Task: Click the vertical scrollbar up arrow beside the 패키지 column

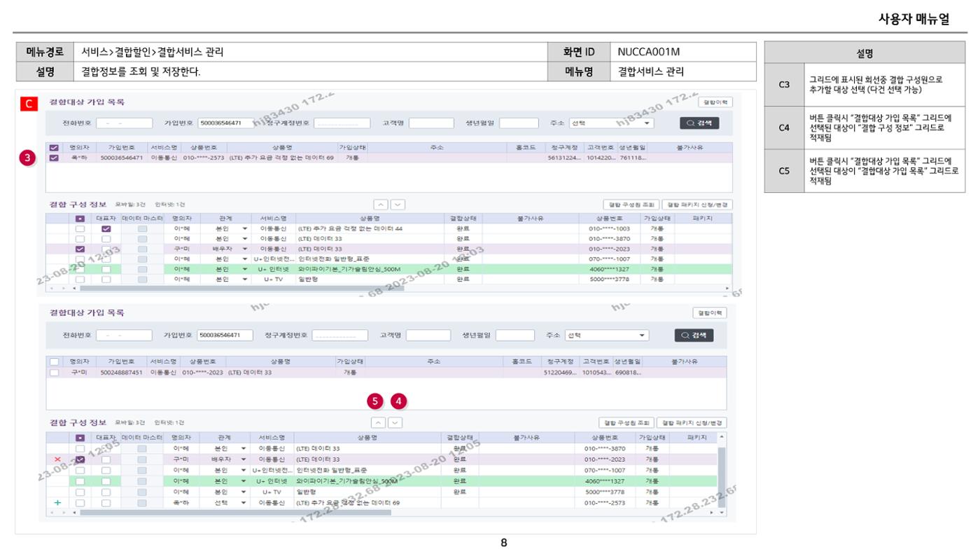Action: (722, 437)
